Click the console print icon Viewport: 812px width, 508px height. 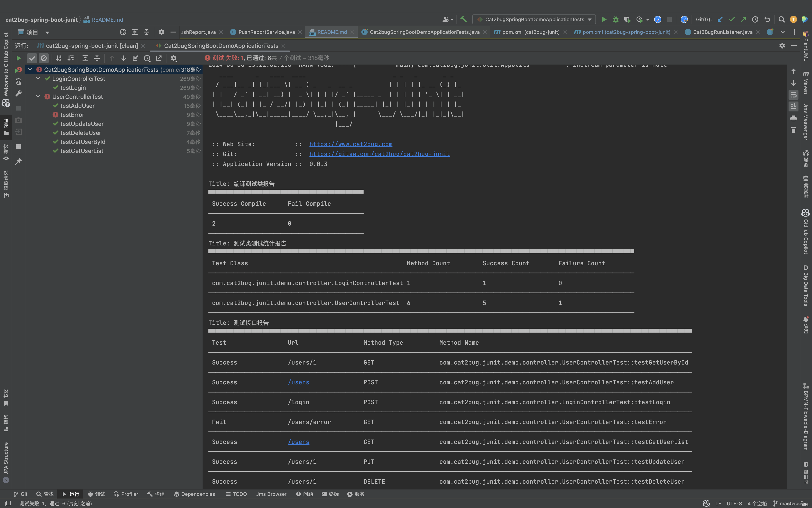[x=793, y=118]
